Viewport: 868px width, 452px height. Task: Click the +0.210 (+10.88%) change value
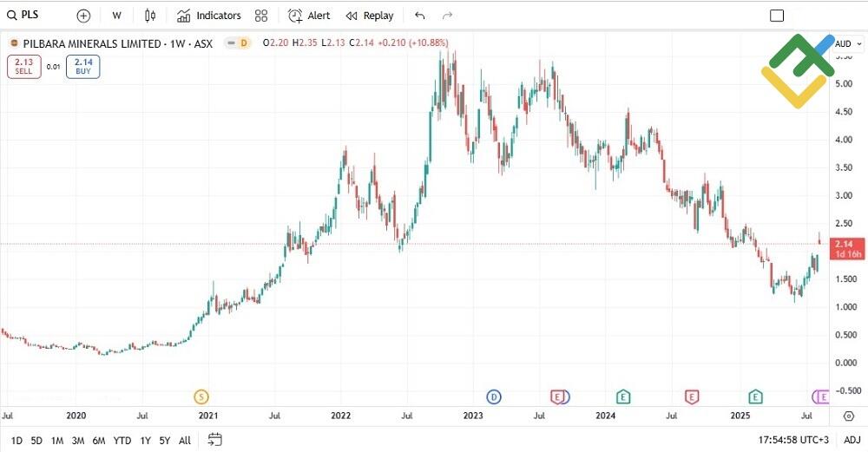tap(413, 43)
